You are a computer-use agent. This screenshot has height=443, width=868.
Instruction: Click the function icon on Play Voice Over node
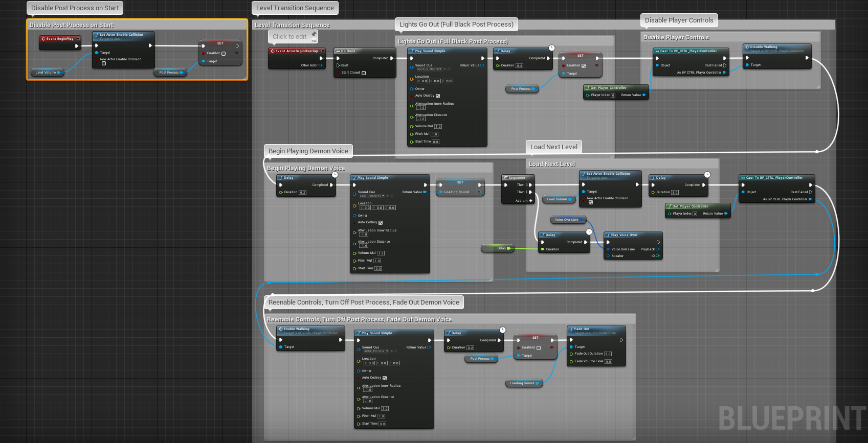pyautogui.click(x=608, y=235)
